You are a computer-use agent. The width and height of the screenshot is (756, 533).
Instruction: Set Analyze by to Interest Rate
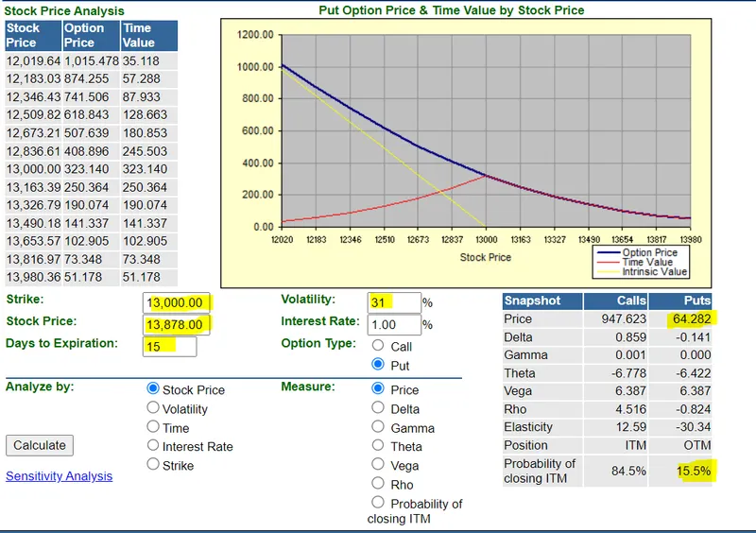point(153,446)
